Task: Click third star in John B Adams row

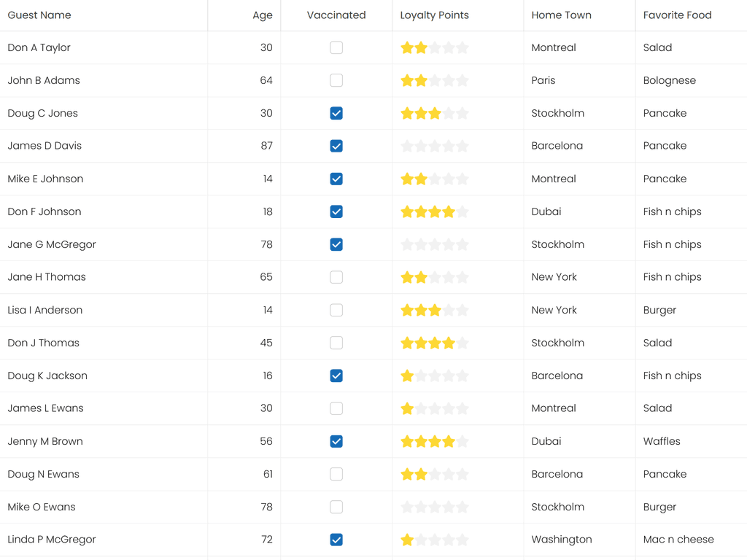Action: point(435,81)
